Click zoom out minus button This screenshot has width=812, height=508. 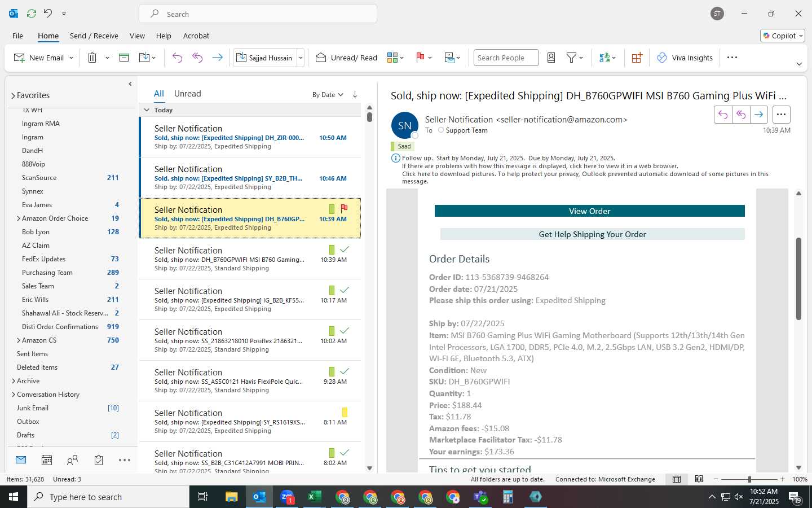pyautogui.click(x=716, y=479)
